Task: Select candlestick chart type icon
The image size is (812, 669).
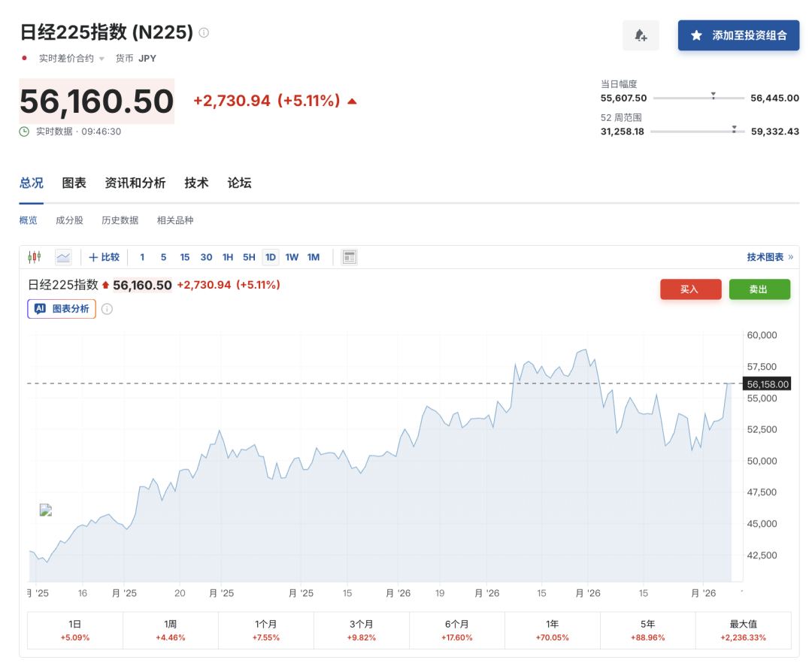Action: pyautogui.click(x=34, y=257)
